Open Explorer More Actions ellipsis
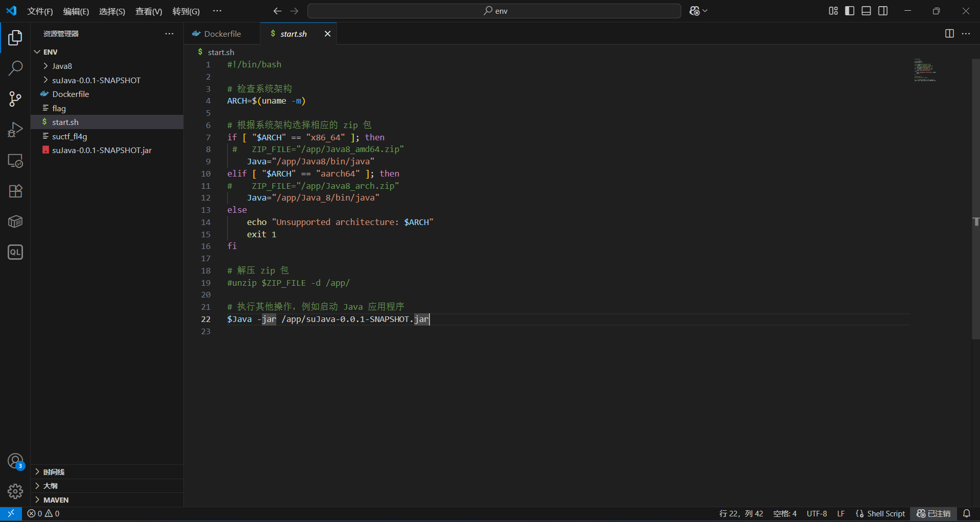Viewport: 980px width, 522px height. point(169,34)
